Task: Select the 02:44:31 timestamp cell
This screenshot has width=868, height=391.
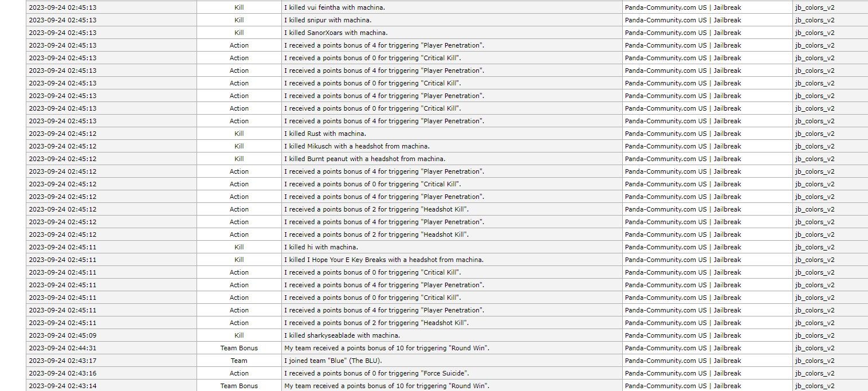Action: pos(63,348)
